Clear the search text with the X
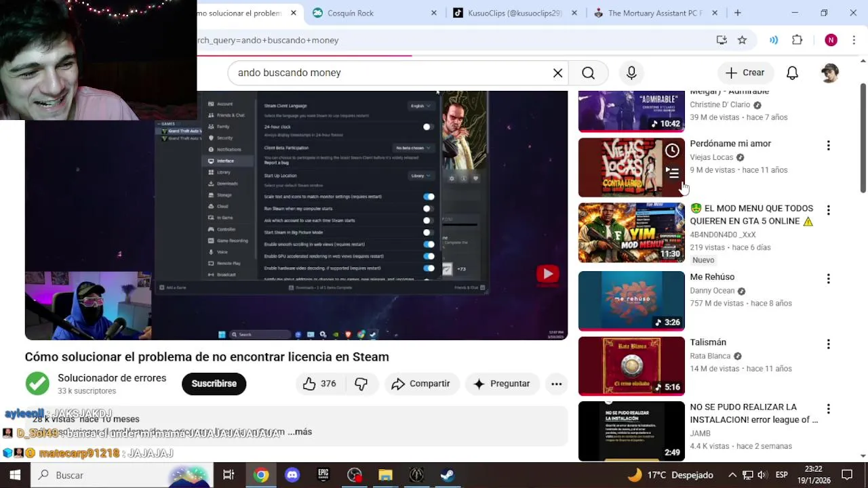Image resolution: width=868 pixels, height=488 pixels. tap(557, 73)
